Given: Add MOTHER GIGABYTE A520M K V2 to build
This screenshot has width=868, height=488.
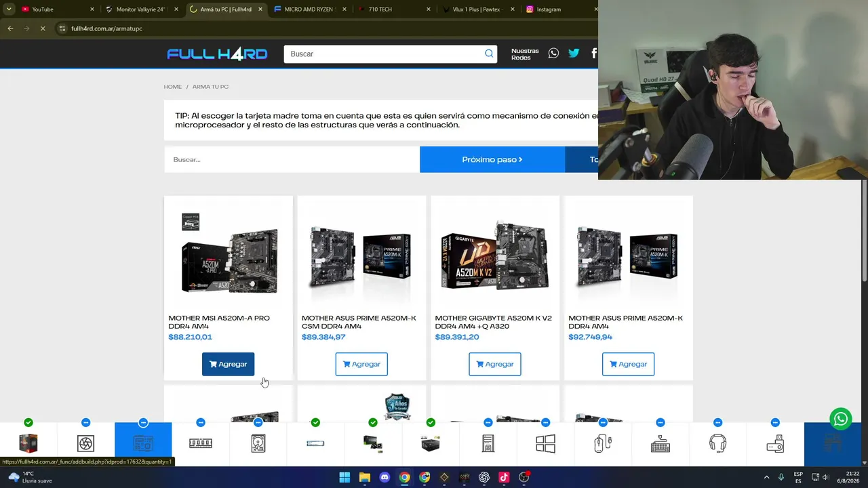Looking at the screenshot, I should [494, 364].
